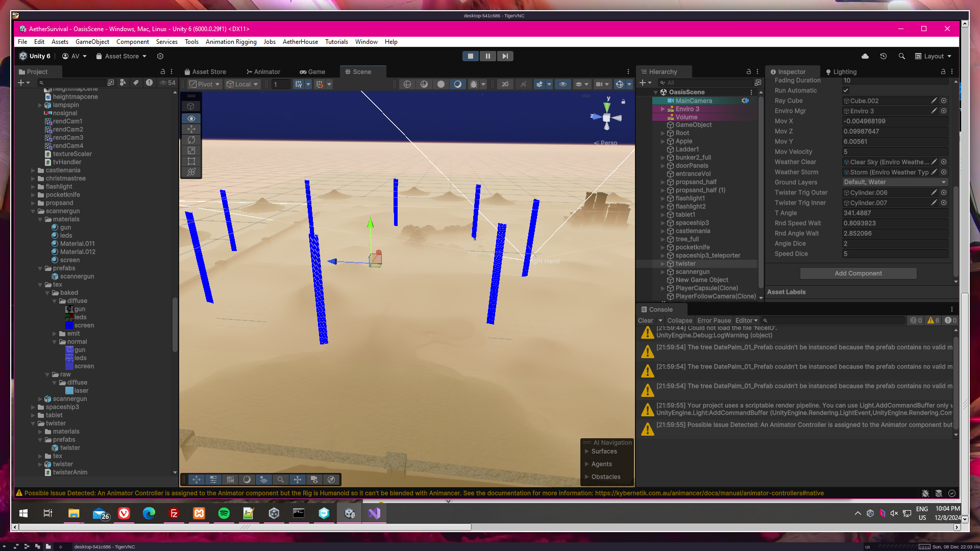This screenshot has height=551, width=980.
Task: Switch to the Animator tab
Action: [x=263, y=72]
